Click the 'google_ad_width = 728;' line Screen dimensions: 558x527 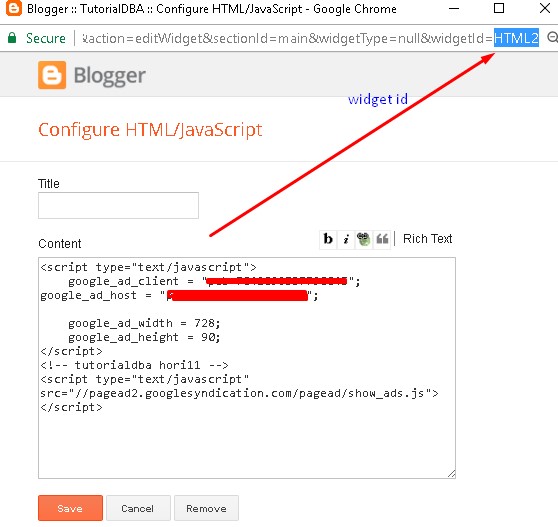pyautogui.click(x=144, y=323)
